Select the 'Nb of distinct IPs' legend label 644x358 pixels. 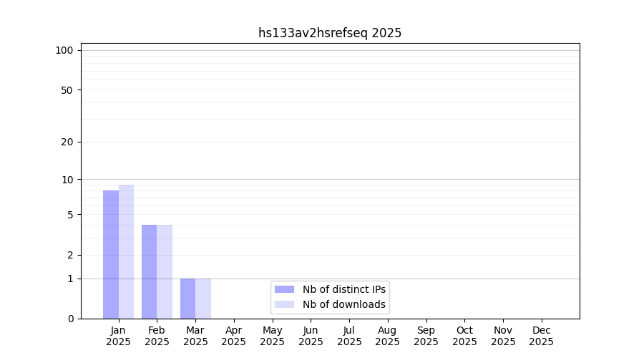coord(343,289)
